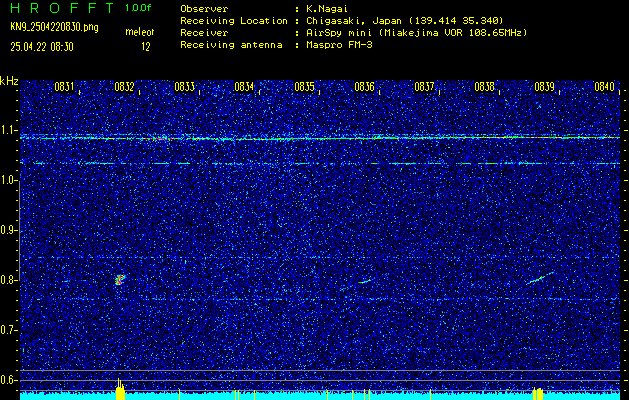629x400 pixels.
Task: Click the meteor count value 12
Action: (x=146, y=47)
